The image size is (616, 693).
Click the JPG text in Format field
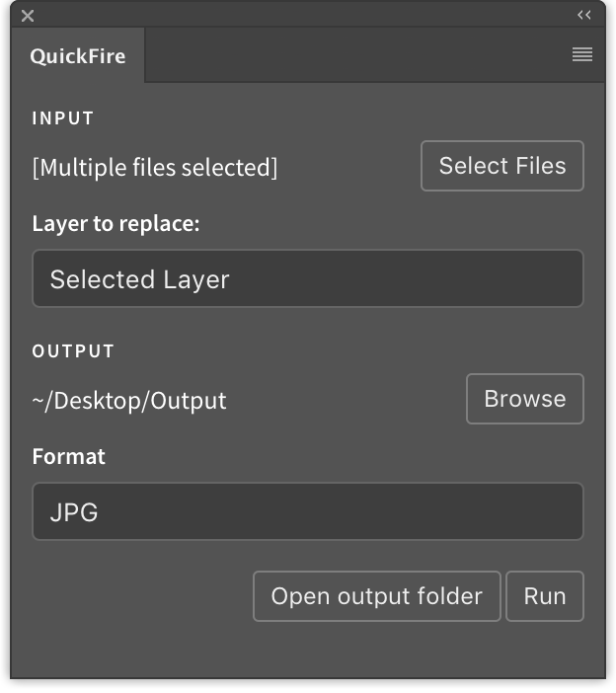point(74,512)
